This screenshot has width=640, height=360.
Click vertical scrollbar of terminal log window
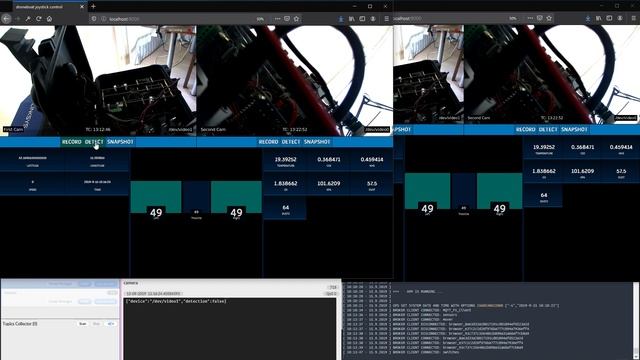tap(636, 320)
